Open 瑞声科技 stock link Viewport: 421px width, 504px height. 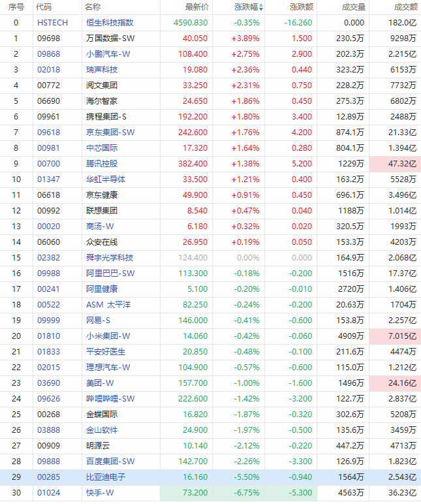[102, 70]
